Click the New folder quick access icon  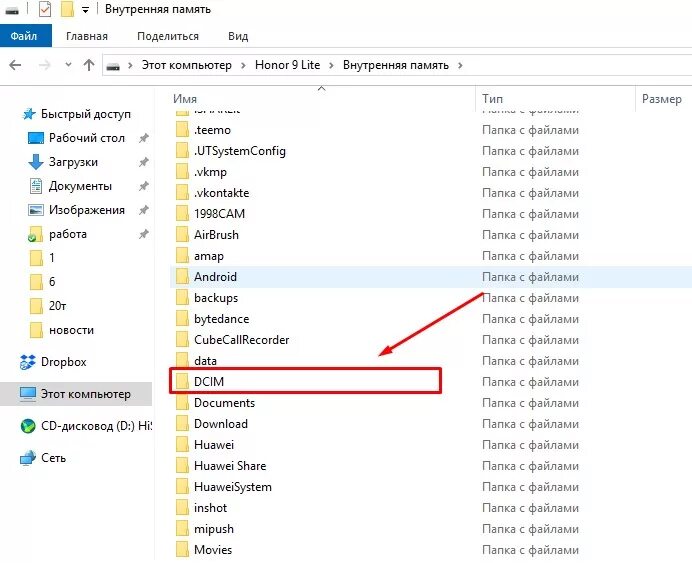pyautogui.click(x=67, y=9)
